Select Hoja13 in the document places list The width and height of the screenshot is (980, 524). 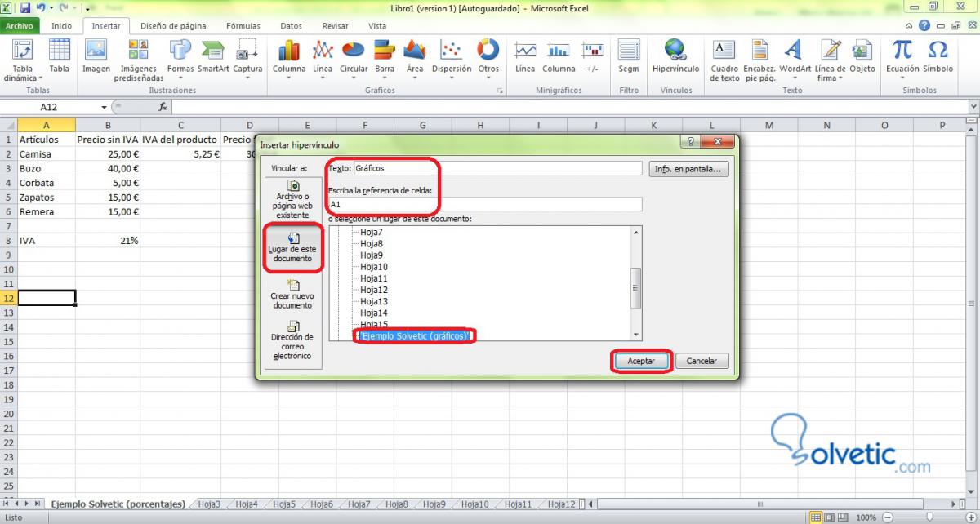374,301
